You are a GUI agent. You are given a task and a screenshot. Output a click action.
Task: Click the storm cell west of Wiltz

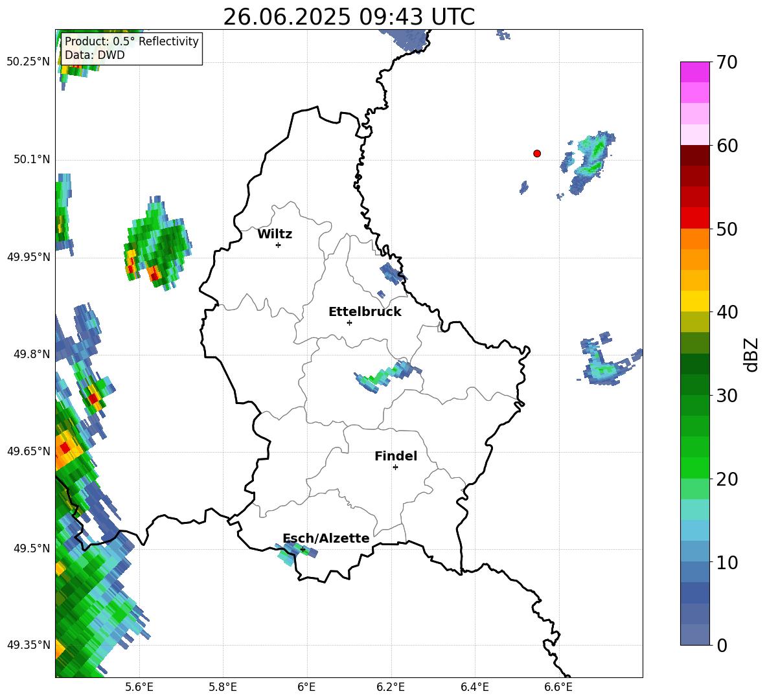[x=157, y=243]
